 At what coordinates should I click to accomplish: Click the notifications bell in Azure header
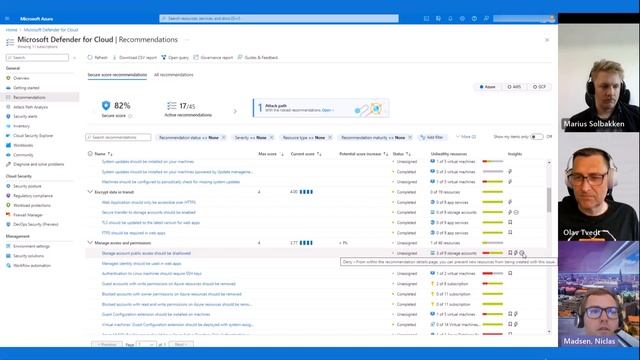click(x=450, y=19)
